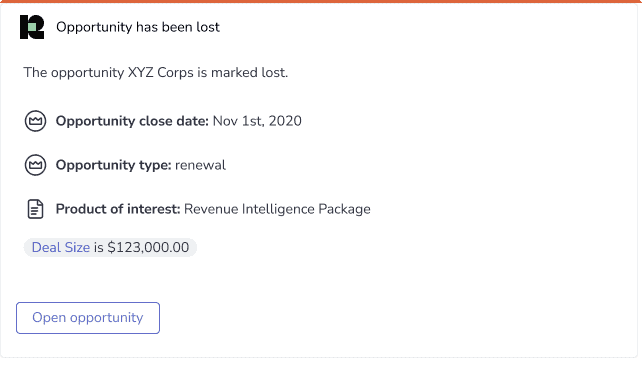Select the Nov 1st, 2020 date value
Image resolution: width=642 pixels, height=365 pixels.
click(257, 121)
